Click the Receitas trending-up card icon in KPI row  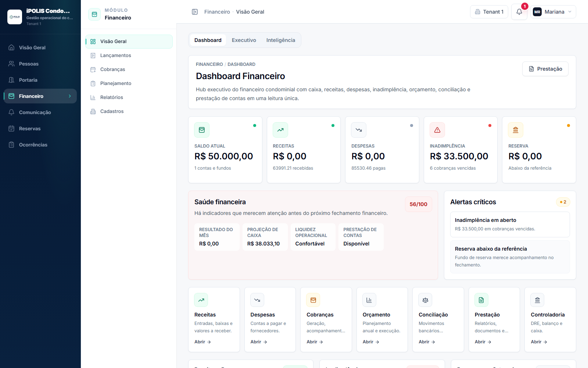[280, 130]
